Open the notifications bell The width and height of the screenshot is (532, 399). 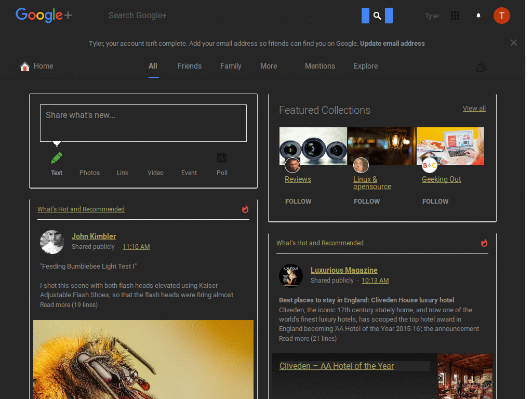478,16
